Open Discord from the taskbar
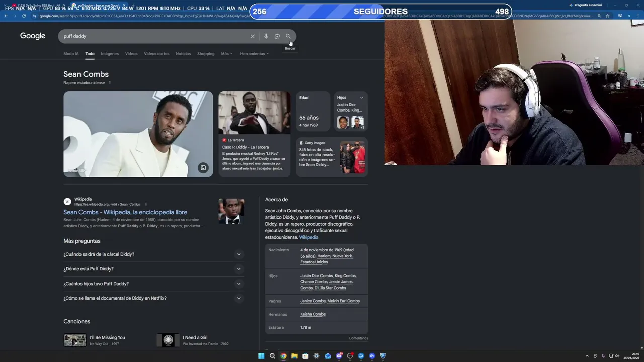644x362 pixels. click(339, 356)
